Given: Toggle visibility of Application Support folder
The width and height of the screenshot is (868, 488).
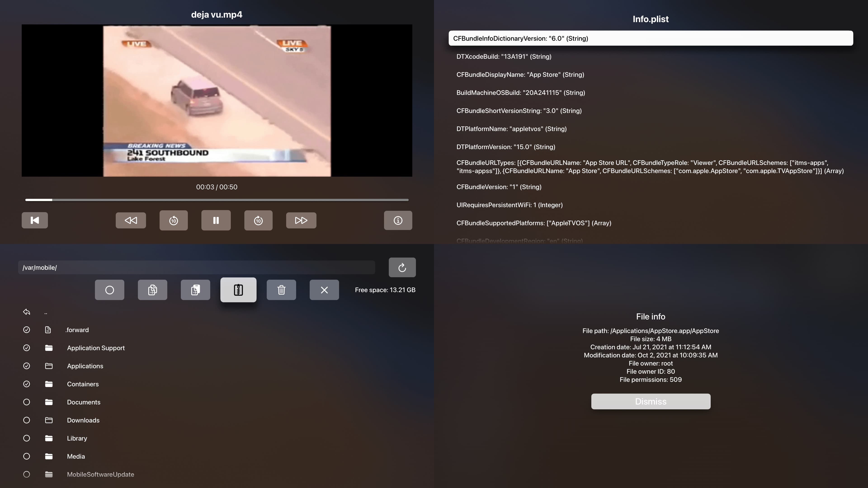Looking at the screenshot, I should click(x=26, y=348).
